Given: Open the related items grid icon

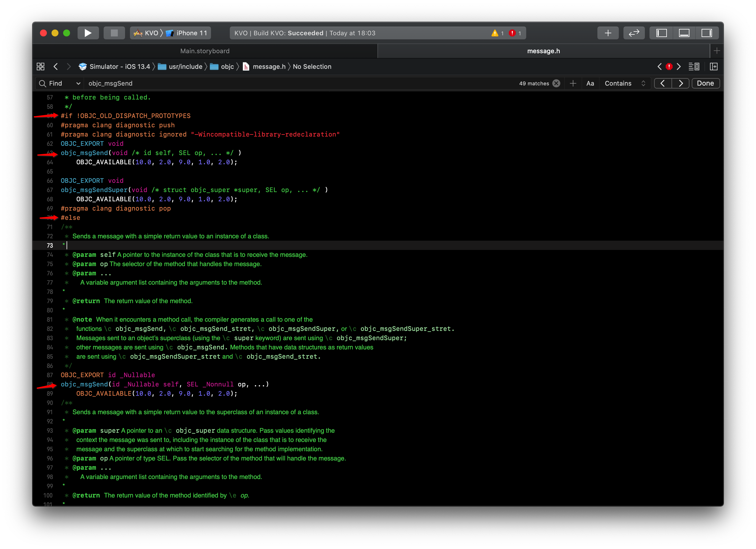Looking at the screenshot, I should pos(41,67).
